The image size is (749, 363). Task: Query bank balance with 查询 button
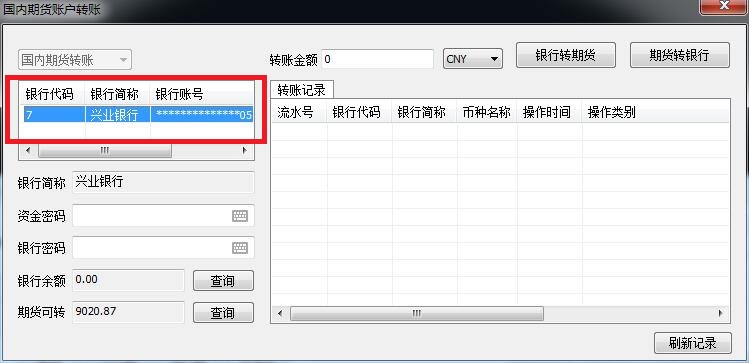[x=223, y=280]
